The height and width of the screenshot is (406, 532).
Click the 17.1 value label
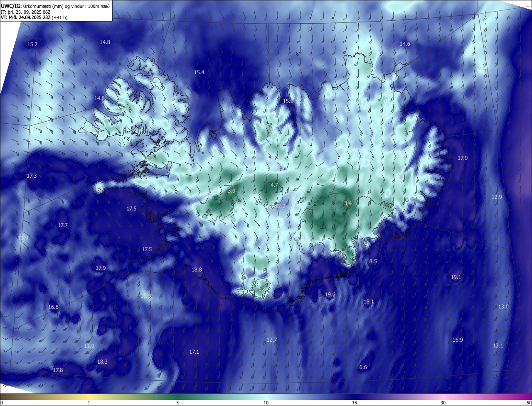click(194, 352)
